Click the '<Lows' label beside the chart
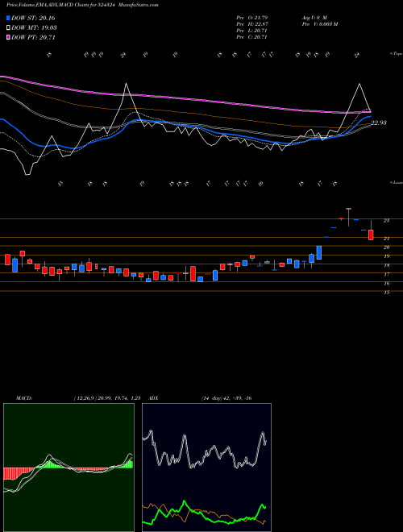This screenshot has height=532, width=403. click(396, 182)
